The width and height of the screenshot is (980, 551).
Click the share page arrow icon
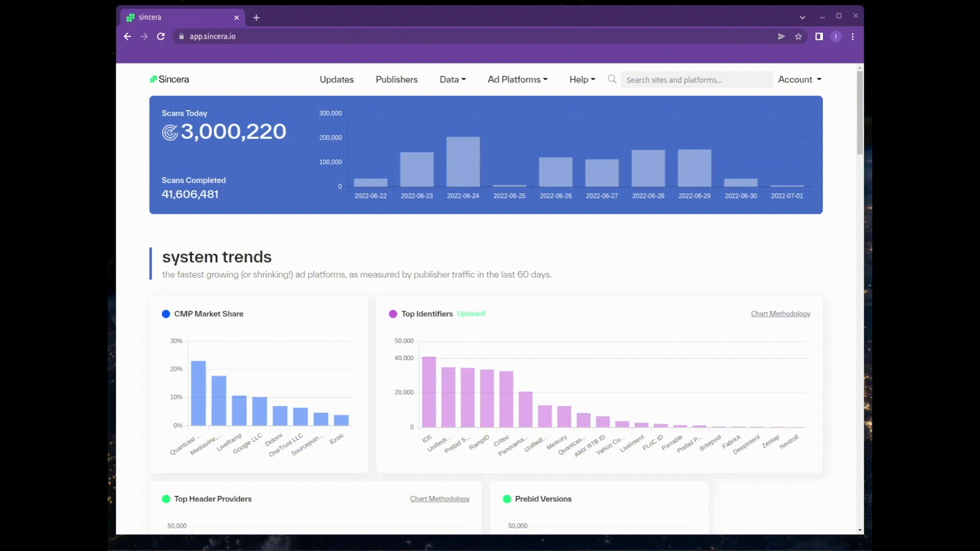tap(781, 36)
